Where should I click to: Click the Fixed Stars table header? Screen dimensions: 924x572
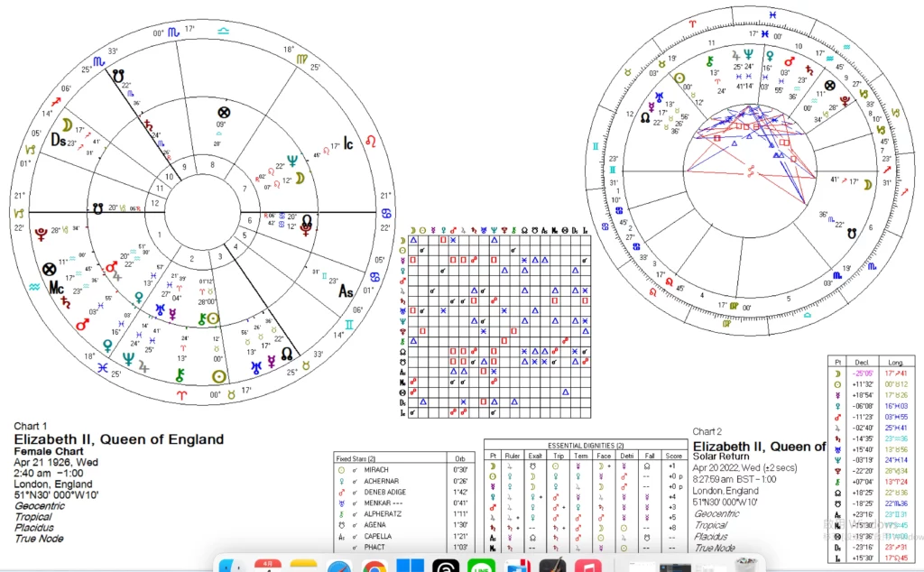click(x=360, y=458)
